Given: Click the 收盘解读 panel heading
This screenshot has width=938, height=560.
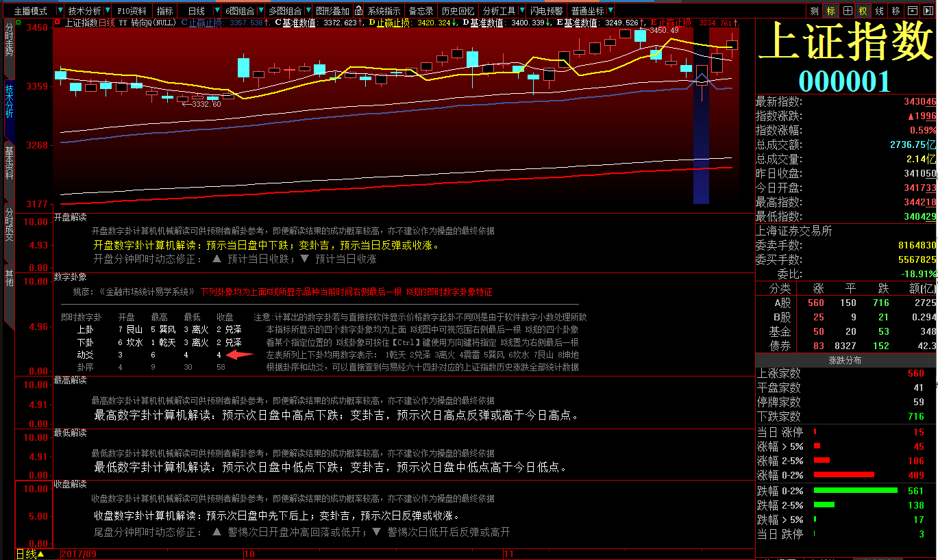Looking at the screenshot, I should [71, 484].
